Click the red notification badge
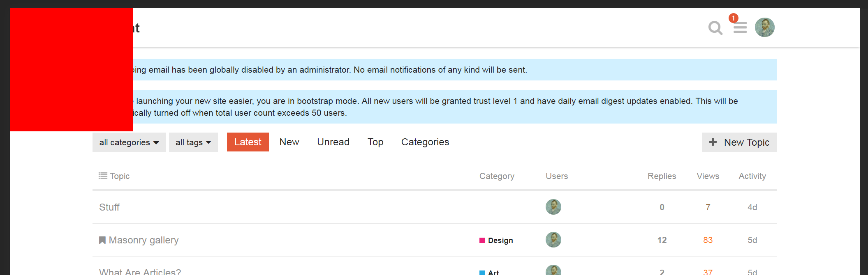The image size is (868, 275). pos(733,18)
